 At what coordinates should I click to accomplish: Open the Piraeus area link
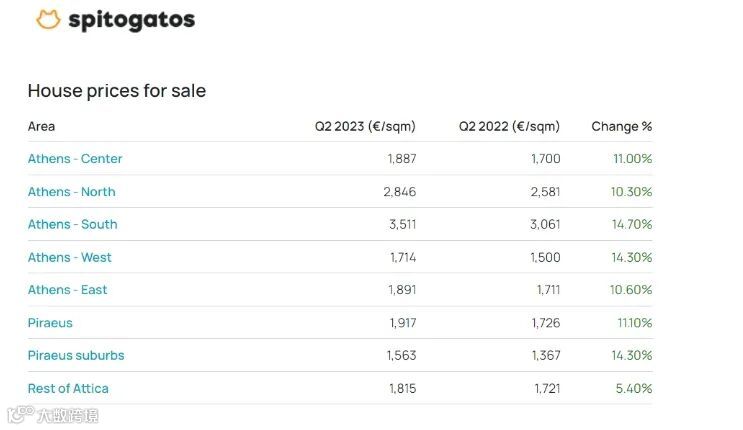[x=50, y=323]
